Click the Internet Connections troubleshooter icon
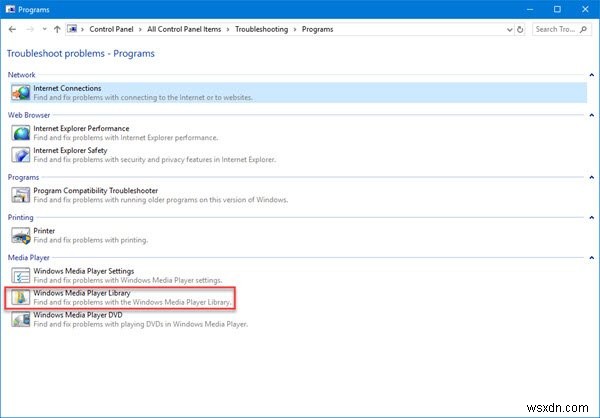 20,92
